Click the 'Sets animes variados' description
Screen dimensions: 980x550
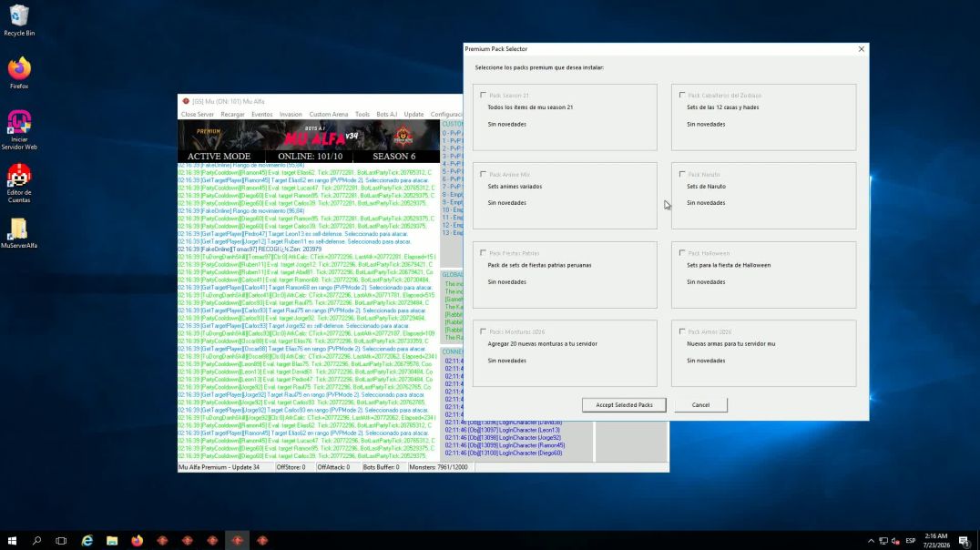515,187
